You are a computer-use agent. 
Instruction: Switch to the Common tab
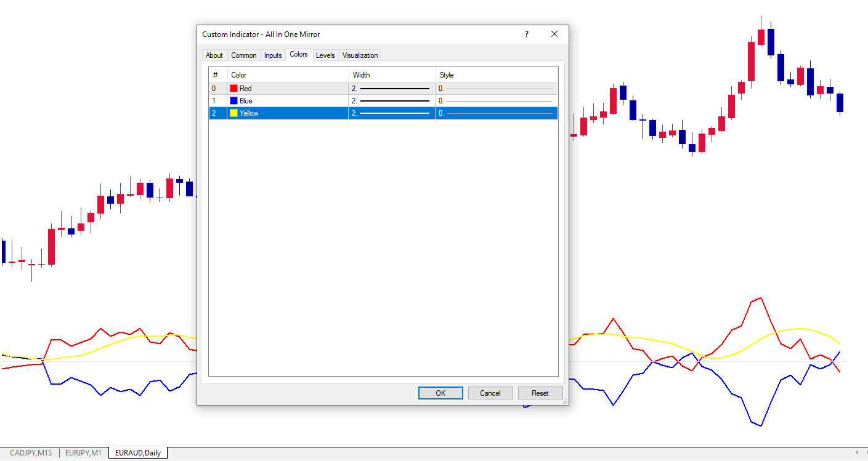point(243,55)
